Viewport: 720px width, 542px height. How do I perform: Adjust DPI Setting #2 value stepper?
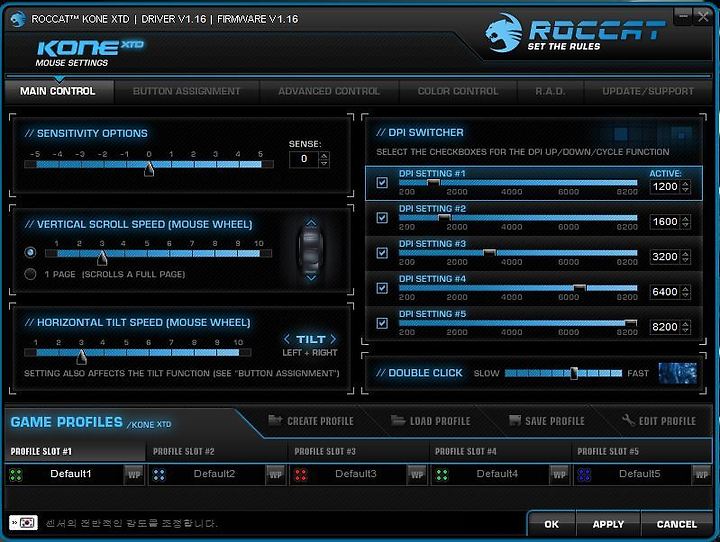click(686, 222)
